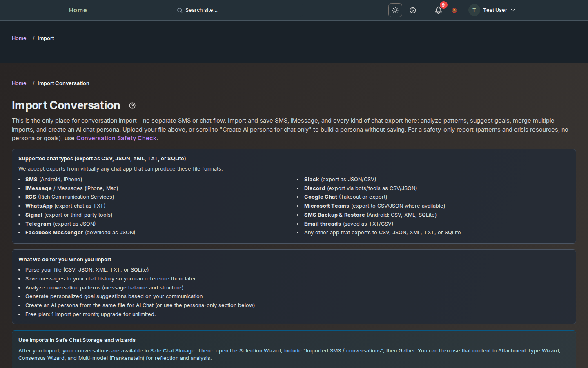588x368 pixels.
Task: Click the magnifier icon in the search bar
Action: point(179,11)
